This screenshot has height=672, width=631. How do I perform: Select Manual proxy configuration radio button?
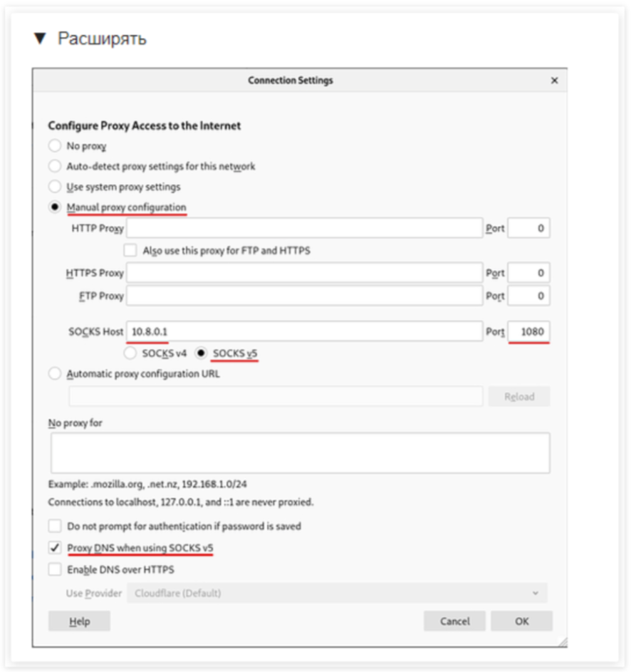point(55,207)
